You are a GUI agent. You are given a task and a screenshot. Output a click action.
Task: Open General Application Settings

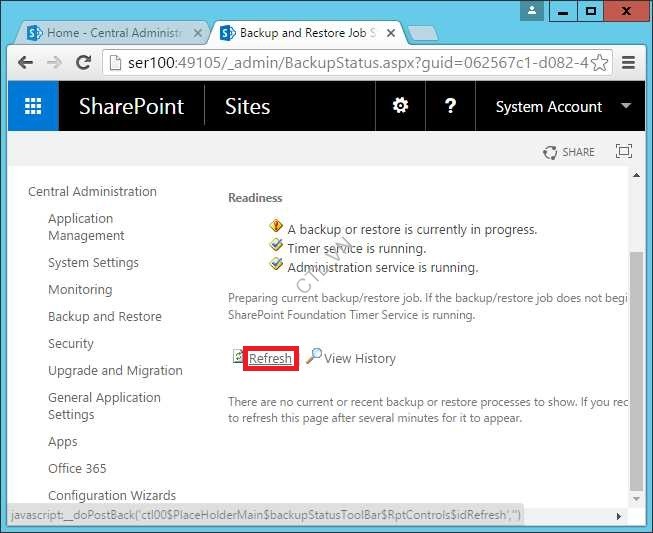click(x=104, y=406)
